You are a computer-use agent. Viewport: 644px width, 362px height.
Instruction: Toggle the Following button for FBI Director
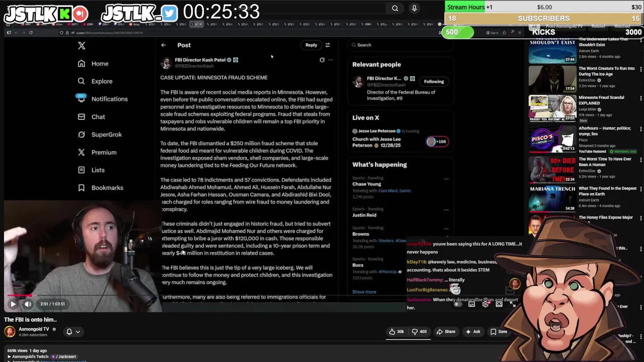pos(434,81)
